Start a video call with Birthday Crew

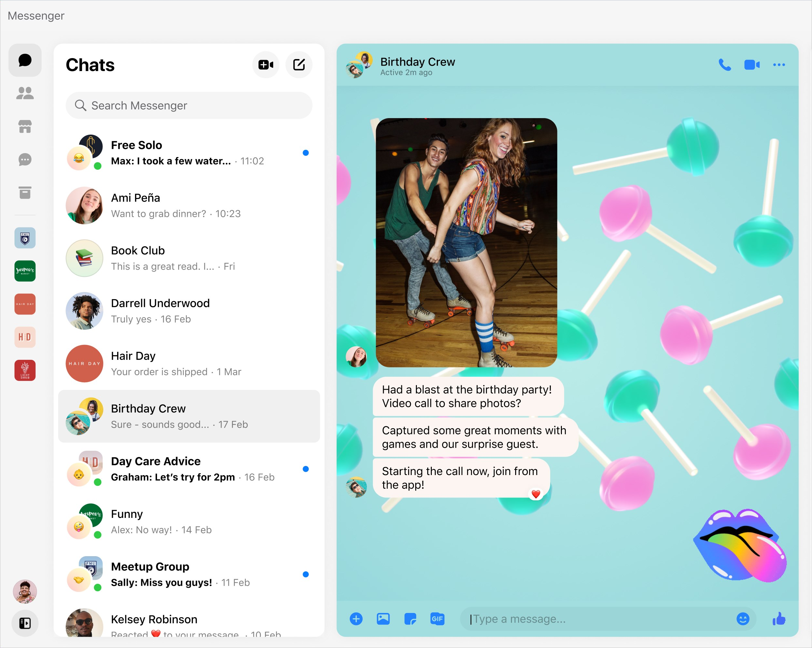click(752, 65)
